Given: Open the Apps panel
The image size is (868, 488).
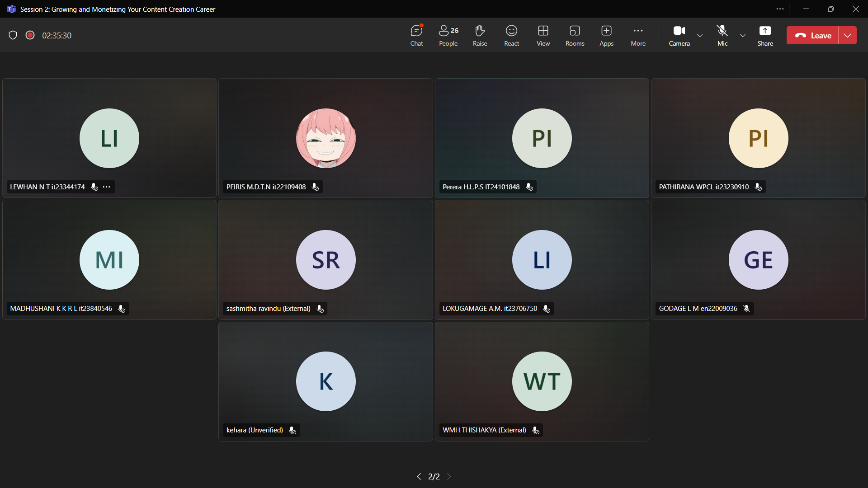Looking at the screenshot, I should [606, 35].
